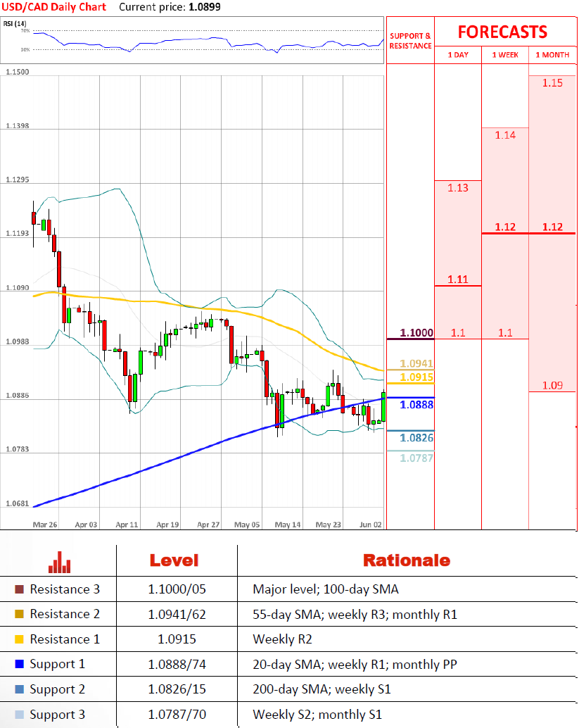Click rationale 'Major level; 100-day SMA'

[326, 589]
